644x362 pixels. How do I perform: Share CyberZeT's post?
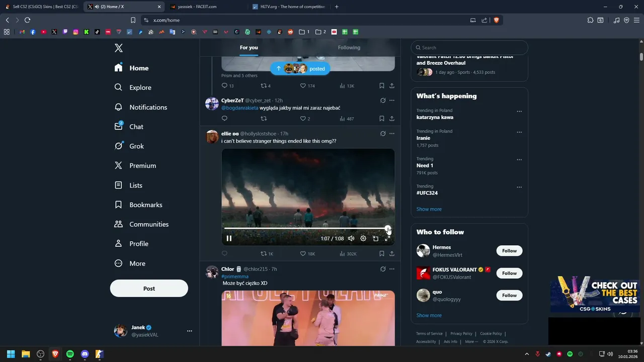coord(392,119)
